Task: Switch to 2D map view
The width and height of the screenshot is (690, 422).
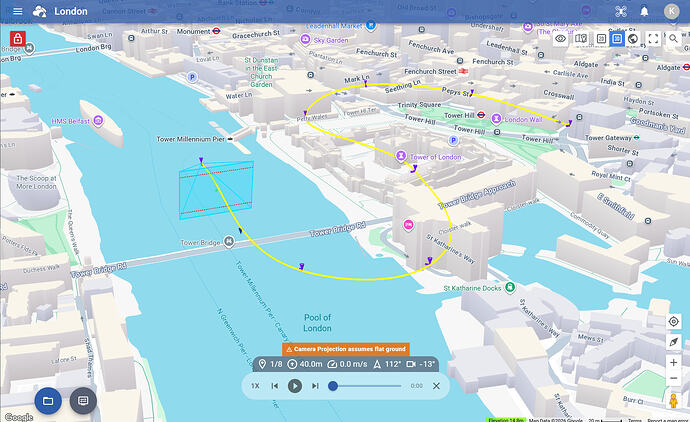Action: tap(601, 39)
